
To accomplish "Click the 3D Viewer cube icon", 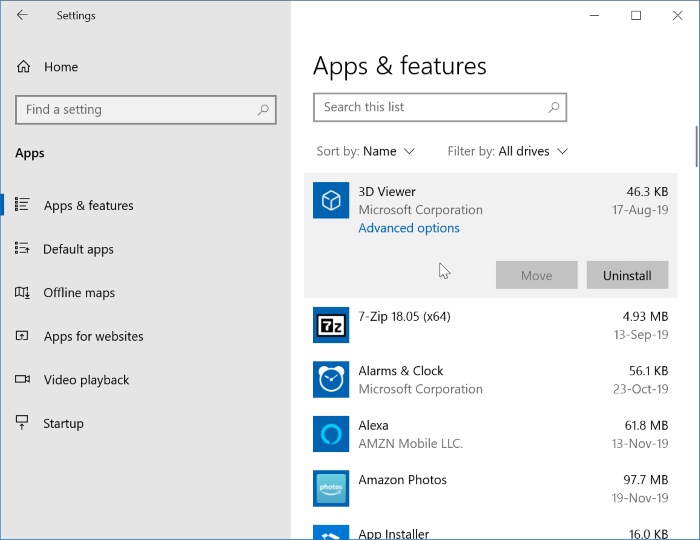I will (x=331, y=200).
